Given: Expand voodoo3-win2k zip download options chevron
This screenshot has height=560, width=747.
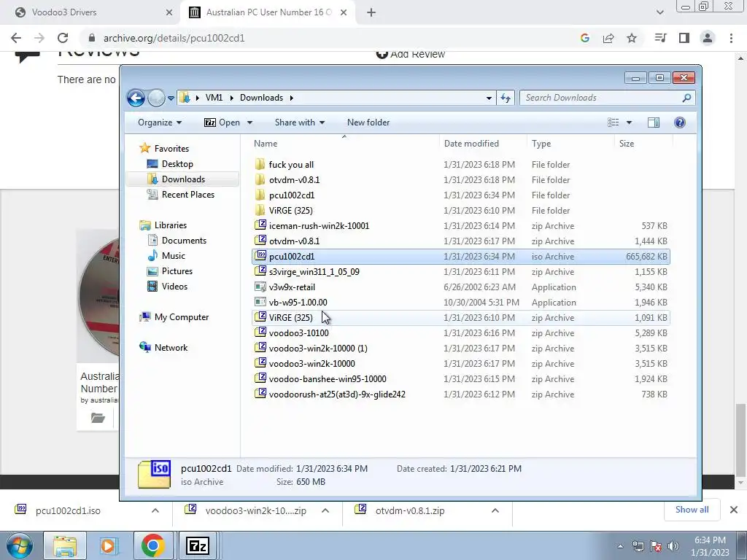Looking at the screenshot, I should (325, 510).
